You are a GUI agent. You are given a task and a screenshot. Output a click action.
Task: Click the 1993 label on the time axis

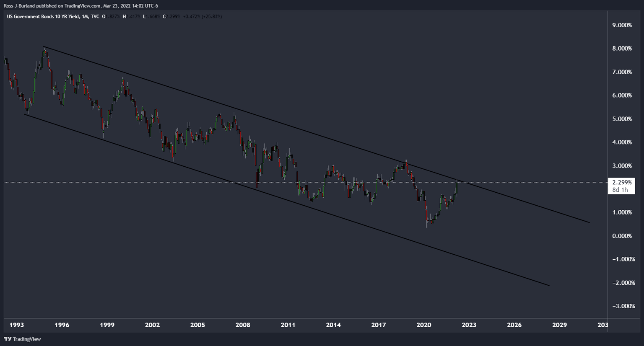click(x=17, y=325)
